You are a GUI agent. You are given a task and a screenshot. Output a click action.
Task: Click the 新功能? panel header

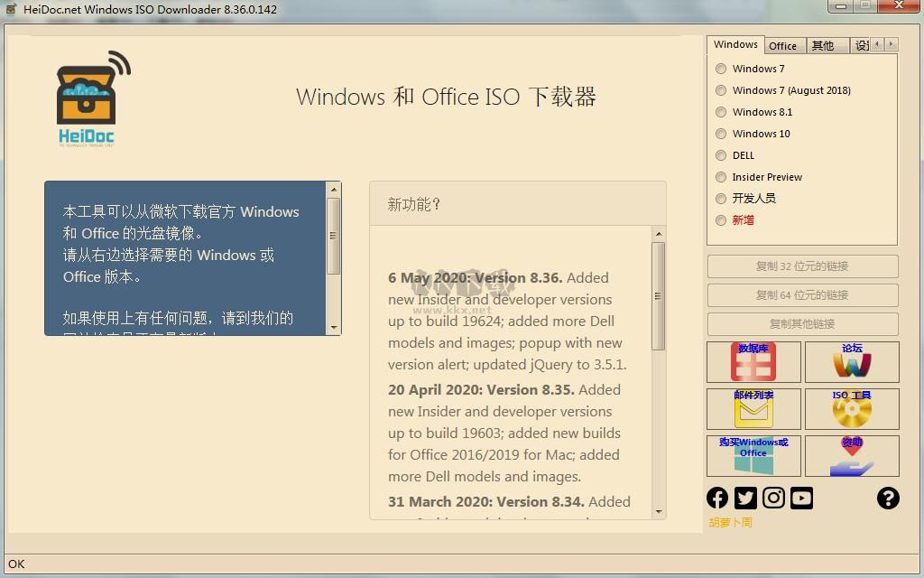click(517, 204)
